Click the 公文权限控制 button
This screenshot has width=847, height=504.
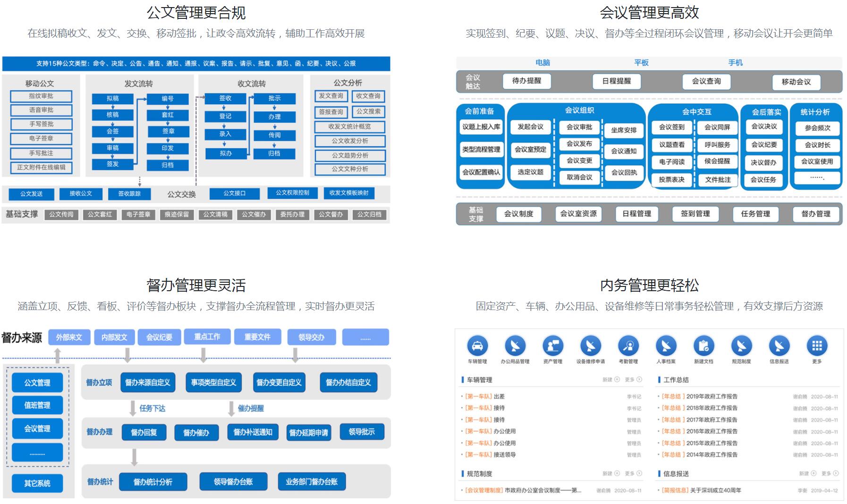coord(292,193)
